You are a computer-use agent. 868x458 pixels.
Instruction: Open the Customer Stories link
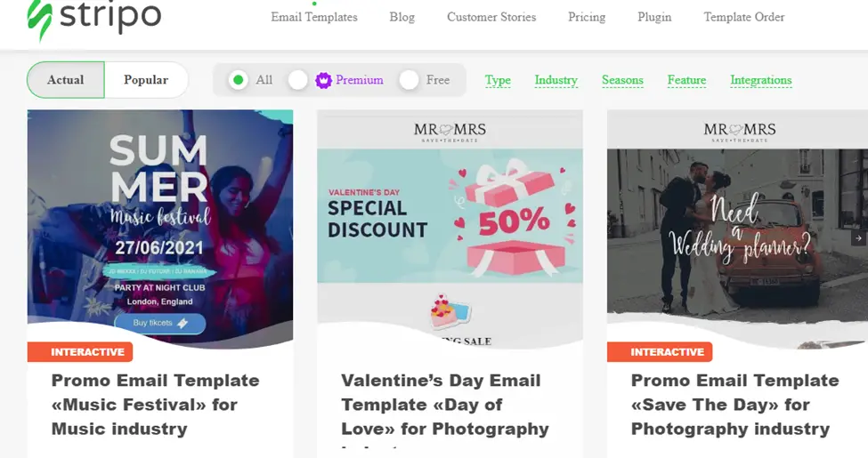pos(491,17)
